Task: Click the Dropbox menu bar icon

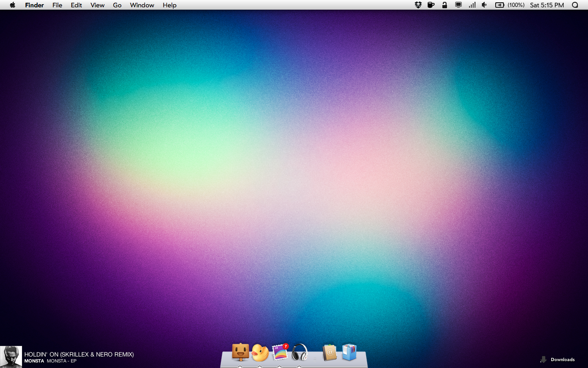Action: click(418, 5)
